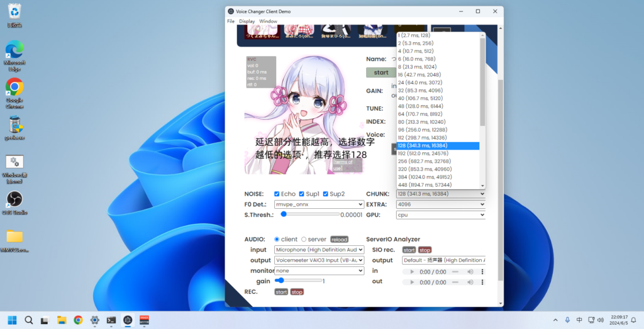Screen dimensions: 644x329
Task: Switch to the Voice Changer taskbar icon
Action: (x=128, y=320)
